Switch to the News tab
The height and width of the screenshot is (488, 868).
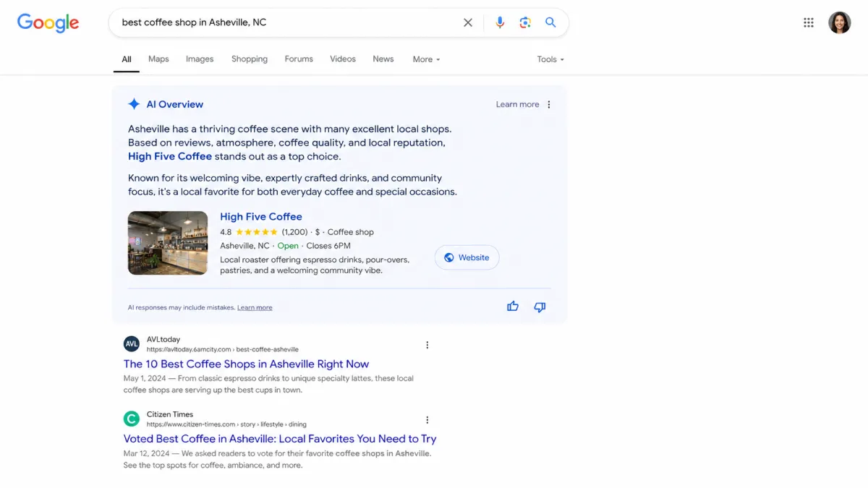point(383,59)
